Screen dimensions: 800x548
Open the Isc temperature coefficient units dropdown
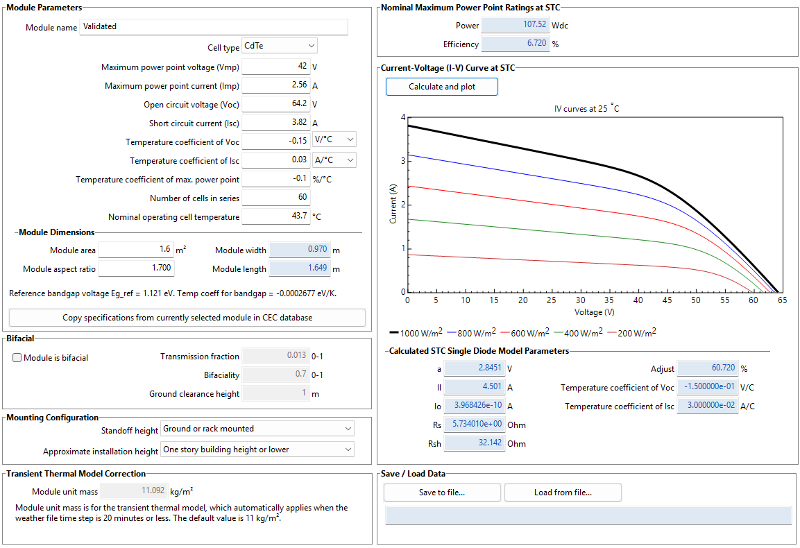coord(334,160)
